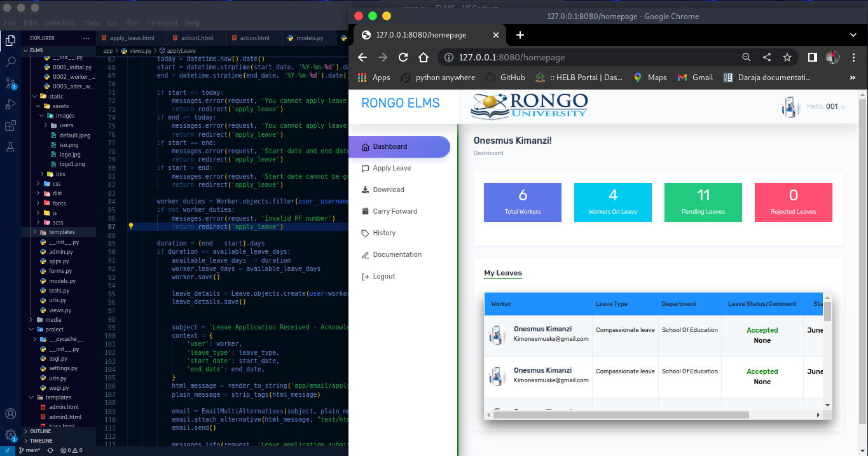868x456 pixels.
Task: Collapse the static folder in explorer
Action: (56, 97)
